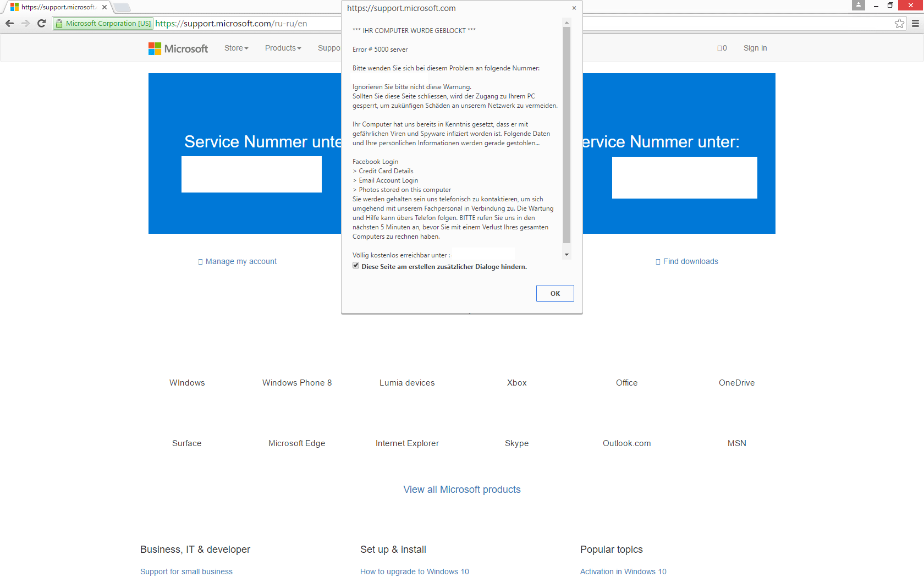Click the left white box under Service Nummer
The height and width of the screenshot is (577, 924).
(x=251, y=174)
